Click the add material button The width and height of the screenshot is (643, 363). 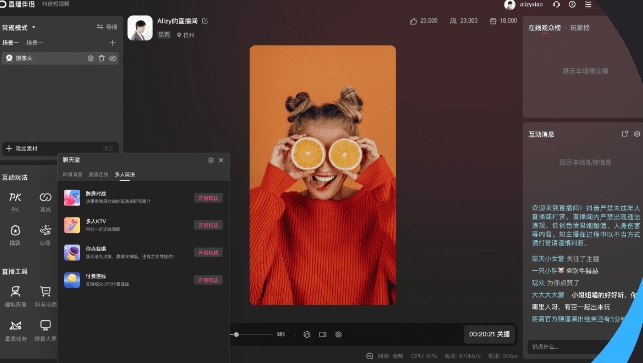[22, 148]
